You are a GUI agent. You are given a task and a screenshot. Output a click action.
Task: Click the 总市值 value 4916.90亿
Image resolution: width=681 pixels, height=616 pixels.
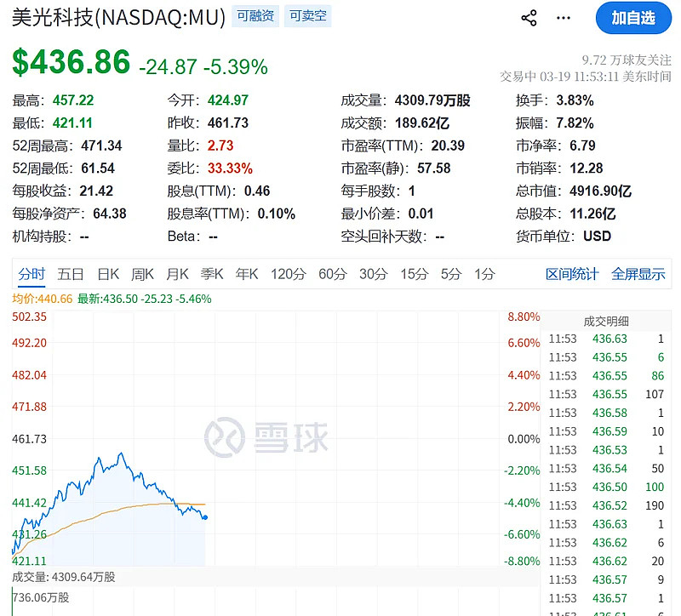(601, 191)
